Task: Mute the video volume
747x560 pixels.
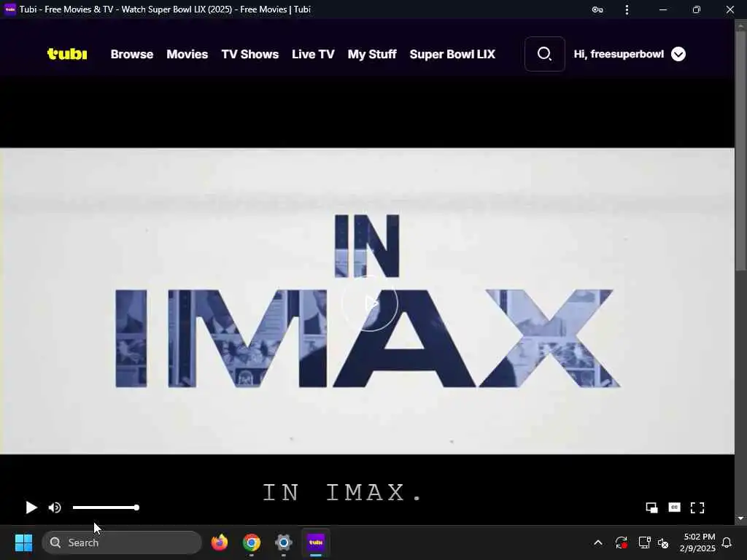Action: (x=55, y=507)
